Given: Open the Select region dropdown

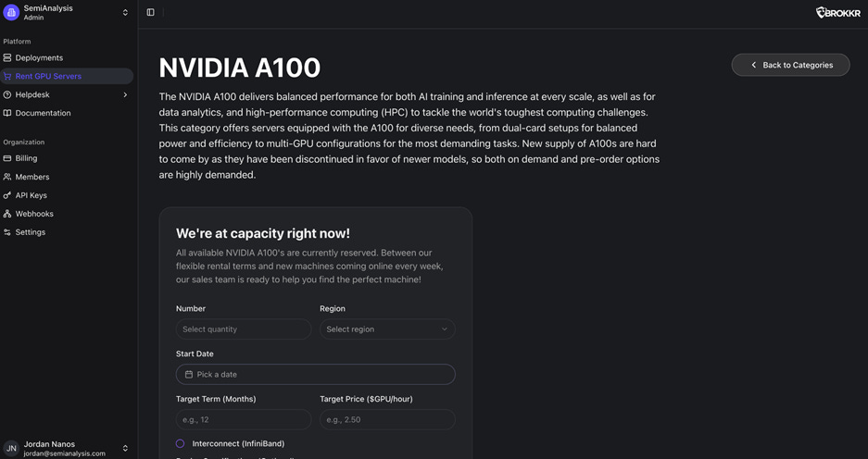Looking at the screenshot, I should (387, 329).
